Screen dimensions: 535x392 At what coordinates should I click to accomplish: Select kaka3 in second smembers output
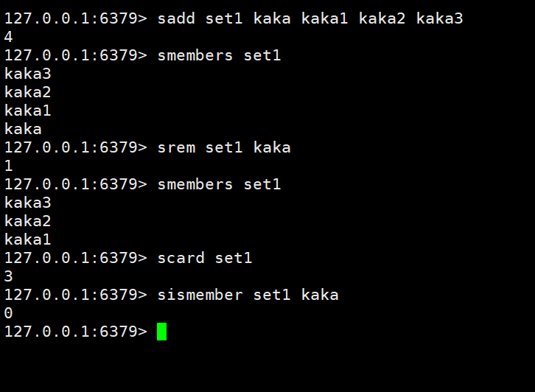tap(28, 203)
